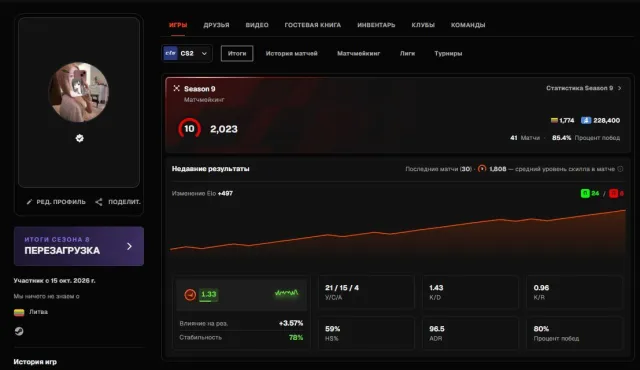Click the blue global ranking icon
The height and width of the screenshot is (370, 640).
586,120
